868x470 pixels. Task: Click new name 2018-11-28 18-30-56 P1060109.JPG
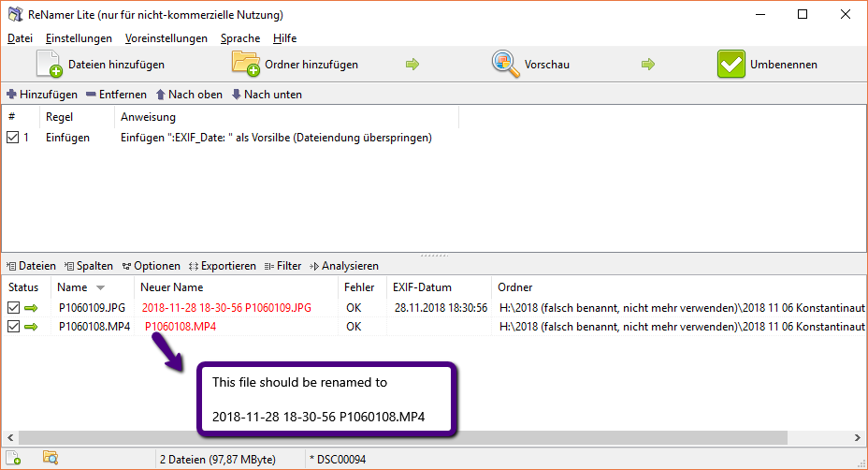(226, 308)
